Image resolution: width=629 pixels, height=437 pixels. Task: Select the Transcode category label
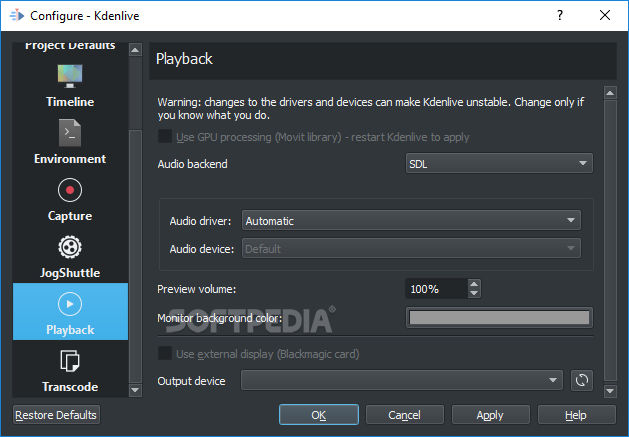(70, 387)
